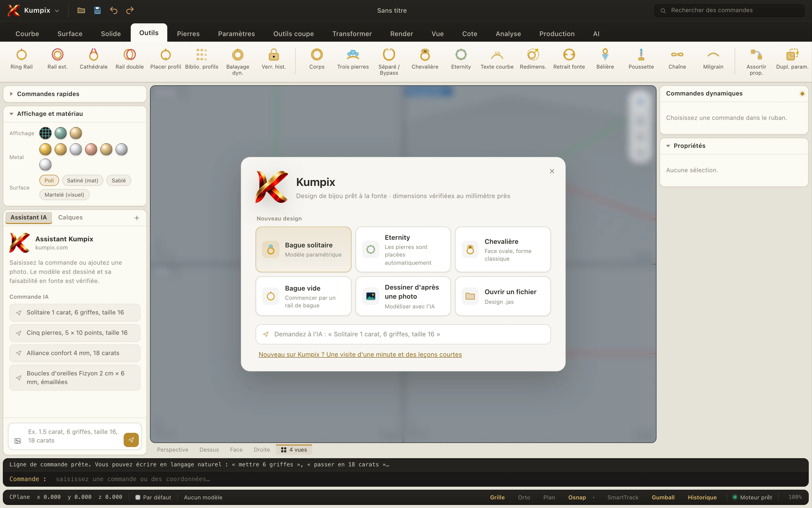Viewport: 812px width, 508px height.
Task: Select the rose gold metal swatch
Action: (91, 149)
